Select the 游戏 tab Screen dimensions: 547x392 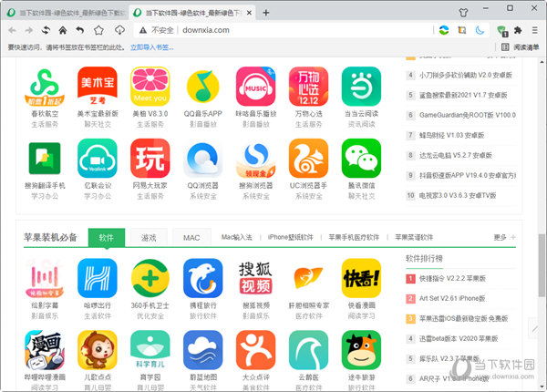pos(149,238)
